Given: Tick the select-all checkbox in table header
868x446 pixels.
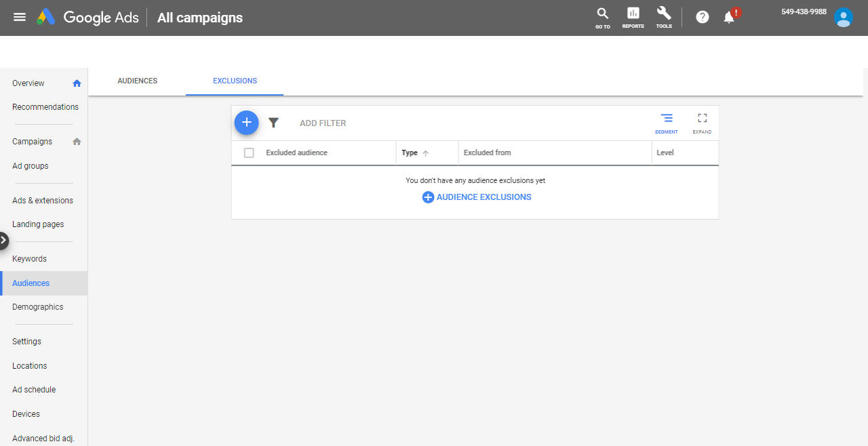Looking at the screenshot, I should point(249,153).
